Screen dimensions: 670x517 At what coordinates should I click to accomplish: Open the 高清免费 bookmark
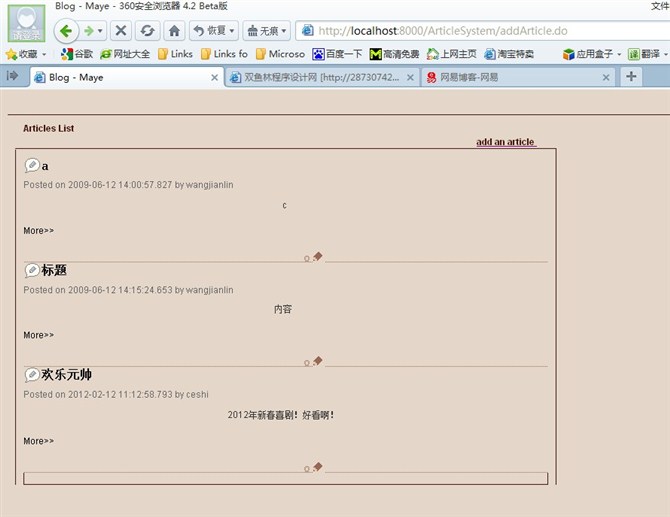tap(394, 54)
